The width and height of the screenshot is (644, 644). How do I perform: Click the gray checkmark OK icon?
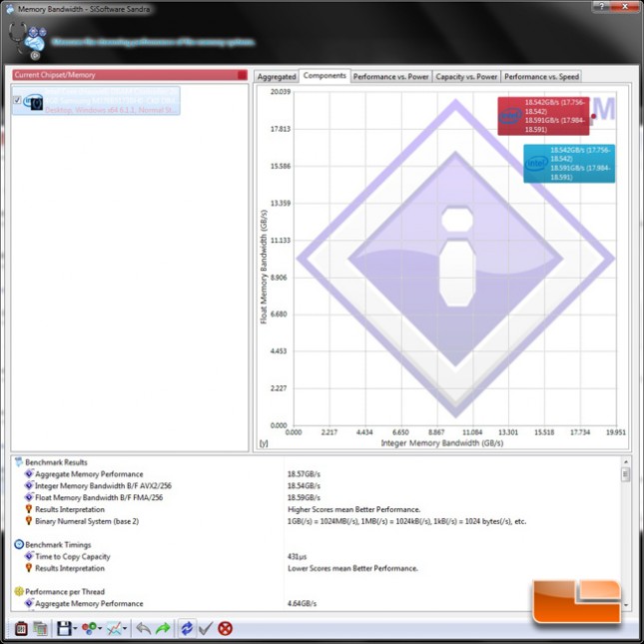(x=206, y=628)
